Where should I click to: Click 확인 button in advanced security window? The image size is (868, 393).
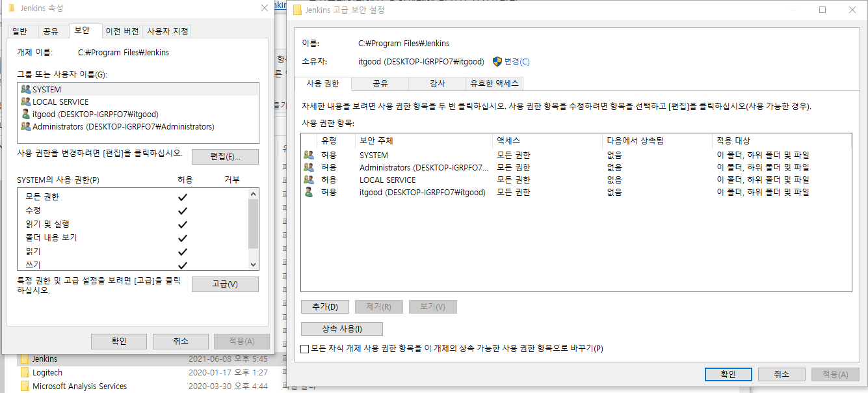(x=728, y=374)
